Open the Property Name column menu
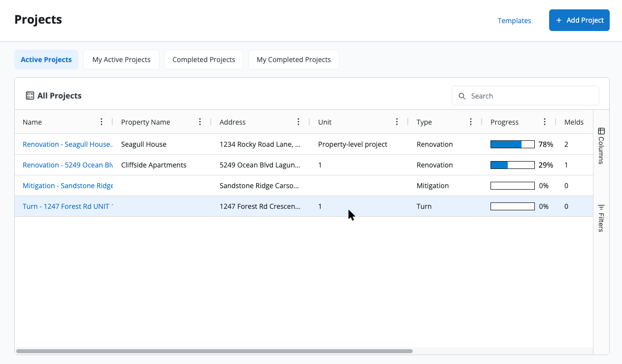This screenshot has height=364, width=622. (200, 122)
